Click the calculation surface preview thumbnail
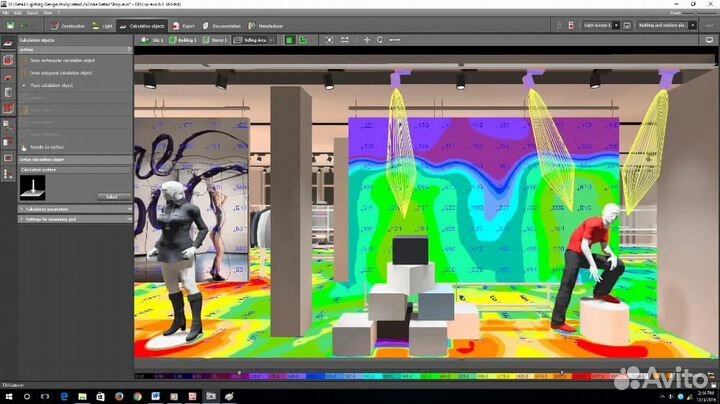The image size is (720, 404). [35, 186]
